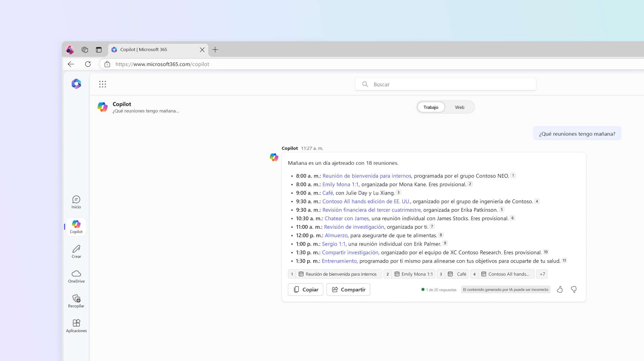The image size is (644, 361).
Task: Open Recopilar in the sidebar
Action: click(76, 301)
